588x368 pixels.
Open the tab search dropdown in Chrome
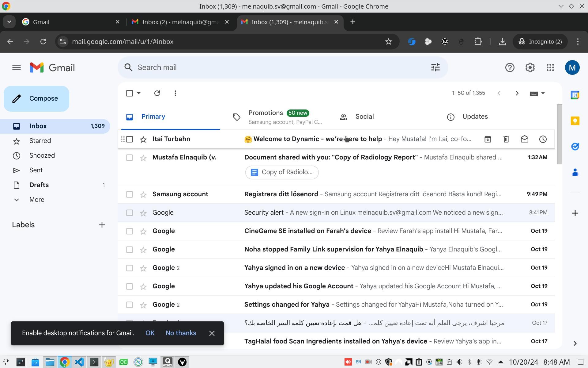[9, 22]
